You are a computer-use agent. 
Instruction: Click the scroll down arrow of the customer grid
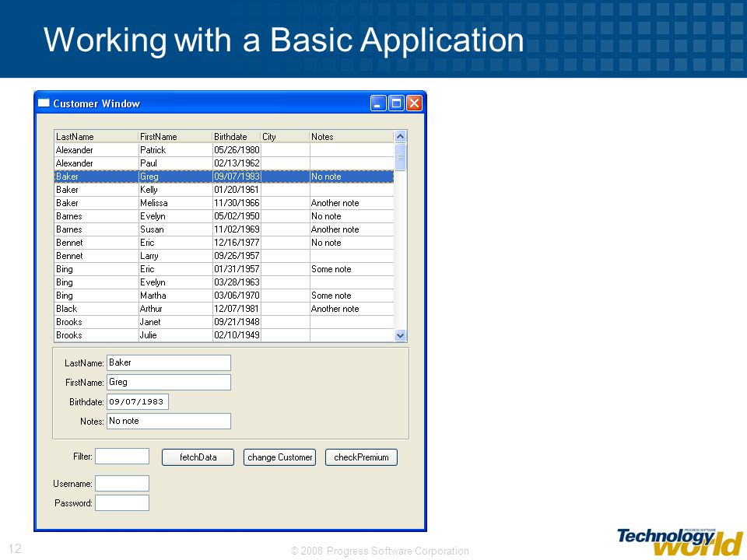[x=400, y=335]
